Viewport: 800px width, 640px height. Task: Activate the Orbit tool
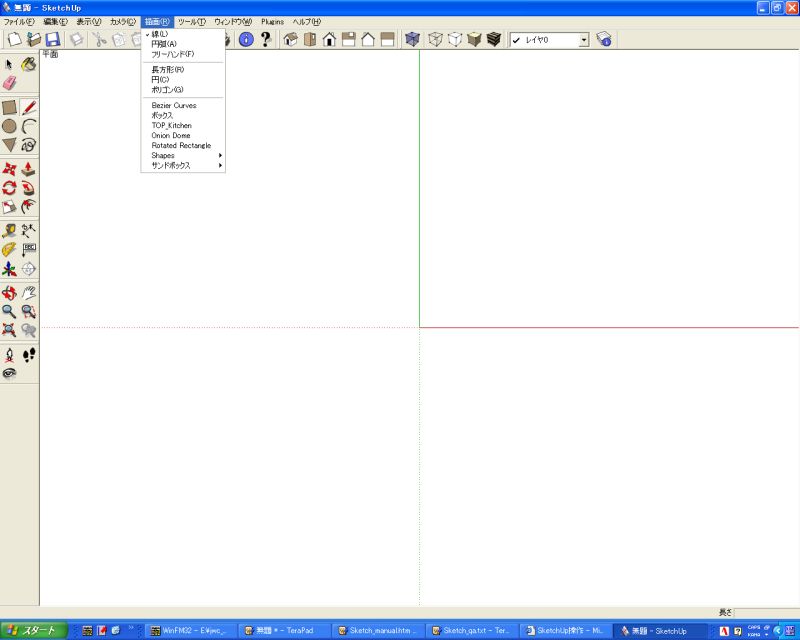click(x=9, y=292)
